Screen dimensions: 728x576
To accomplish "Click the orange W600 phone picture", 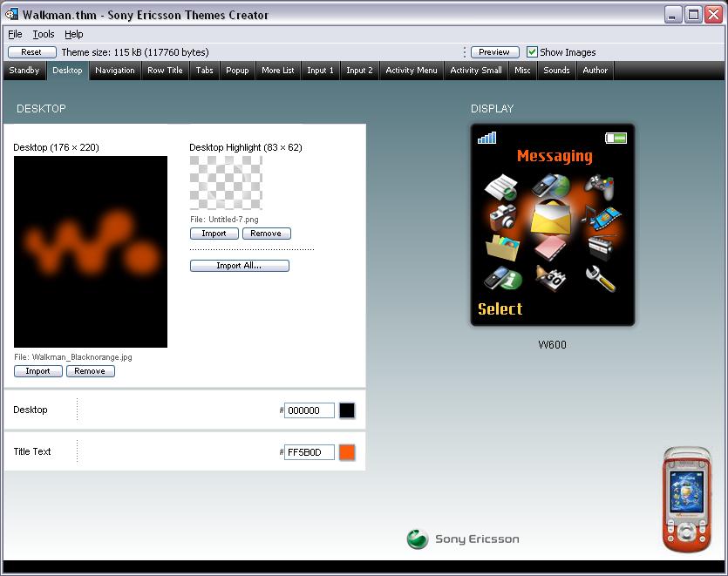I will pos(687,499).
